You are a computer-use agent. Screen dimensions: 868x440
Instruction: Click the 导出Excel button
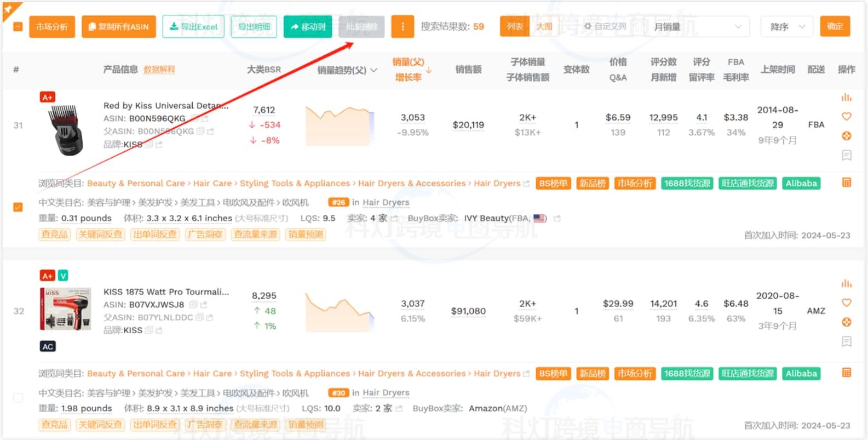click(193, 26)
